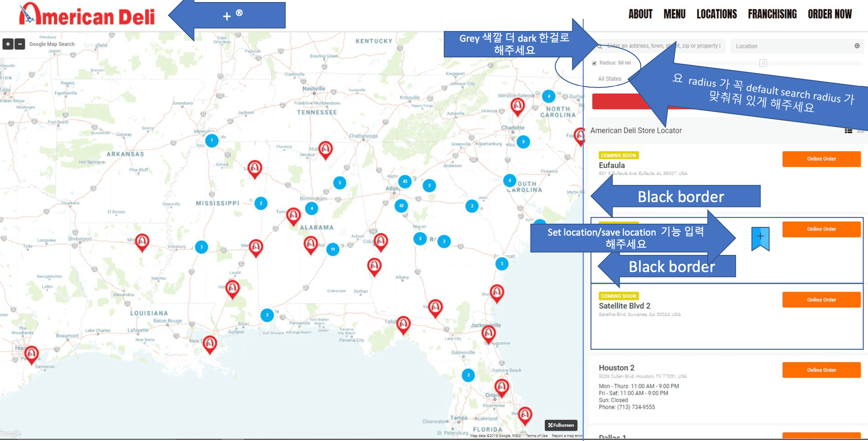The width and height of the screenshot is (868, 441).
Task: Open the Satellite Blvd 2 store title
Action: (x=624, y=306)
